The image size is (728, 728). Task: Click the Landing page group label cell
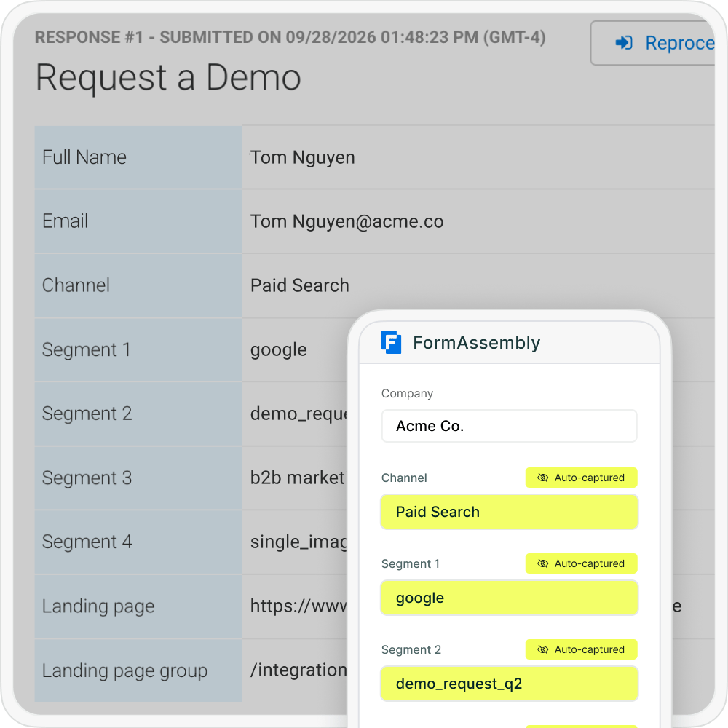point(138,670)
